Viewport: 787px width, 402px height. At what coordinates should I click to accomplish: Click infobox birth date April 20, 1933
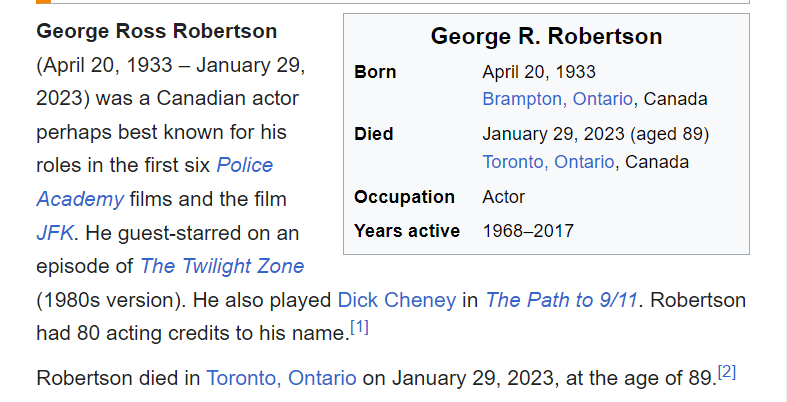[538, 72]
